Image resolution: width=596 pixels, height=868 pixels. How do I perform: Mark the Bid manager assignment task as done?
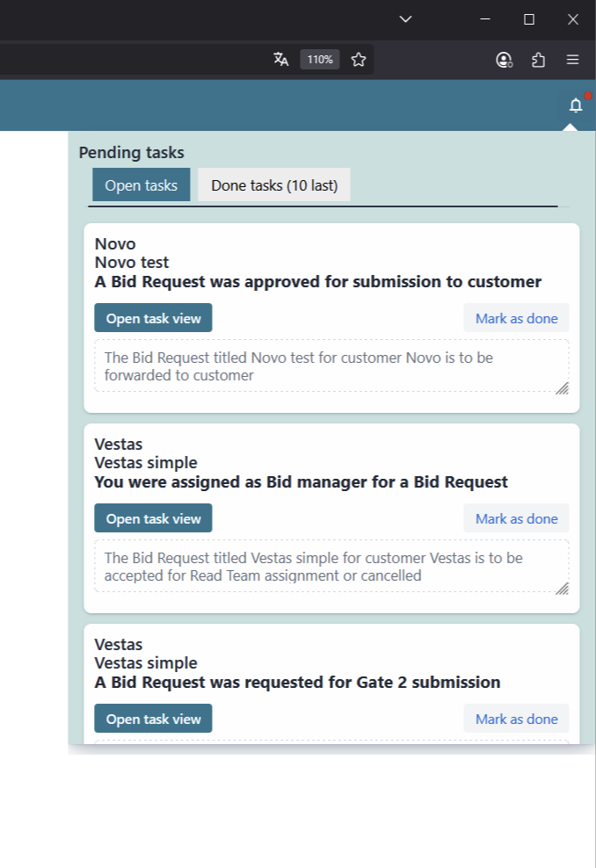(x=516, y=518)
